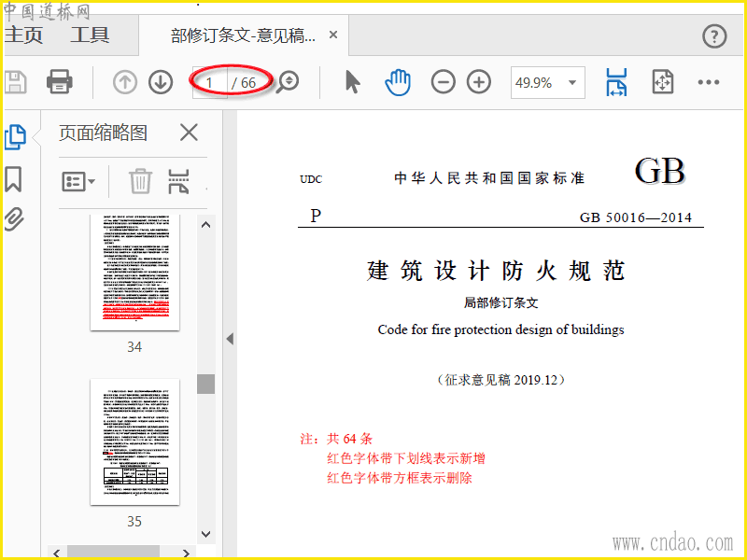Open the find text magnifier icon
This screenshot has height=560, width=747.
289,82
